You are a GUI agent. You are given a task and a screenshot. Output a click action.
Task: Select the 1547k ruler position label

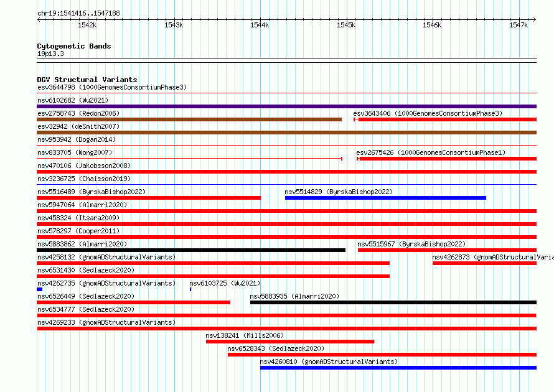click(x=519, y=25)
